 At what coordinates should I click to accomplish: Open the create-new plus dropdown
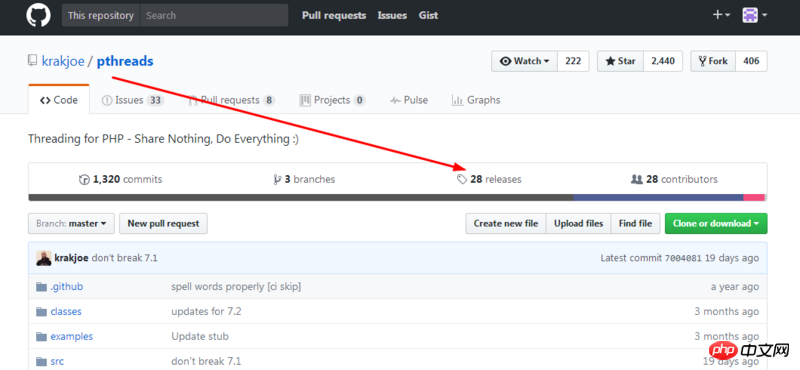(721, 15)
